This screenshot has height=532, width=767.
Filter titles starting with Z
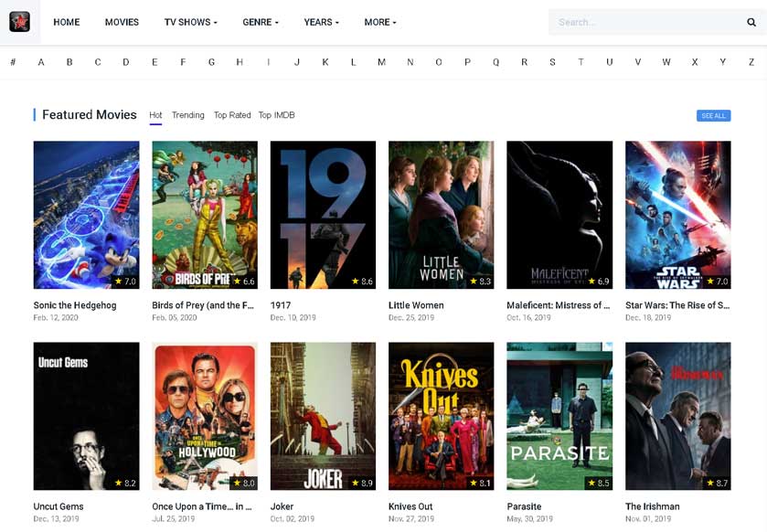(x=751, y=62)
